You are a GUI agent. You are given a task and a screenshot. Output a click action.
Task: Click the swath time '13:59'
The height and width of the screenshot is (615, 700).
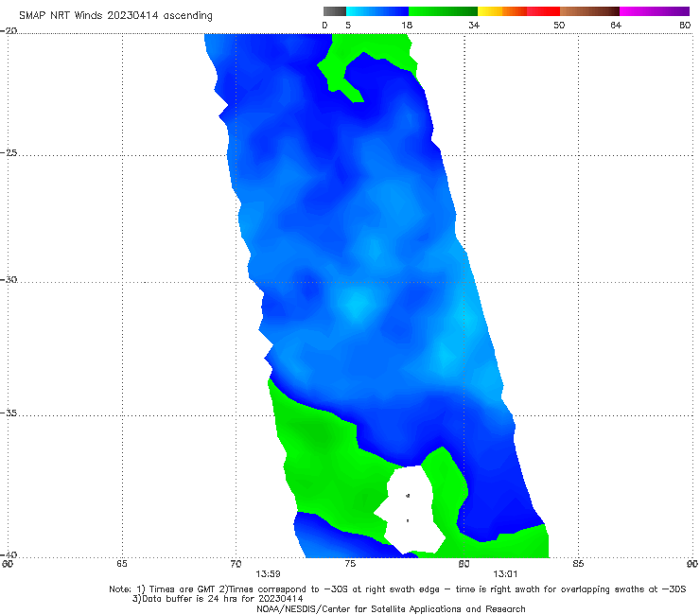coord(268,574)
